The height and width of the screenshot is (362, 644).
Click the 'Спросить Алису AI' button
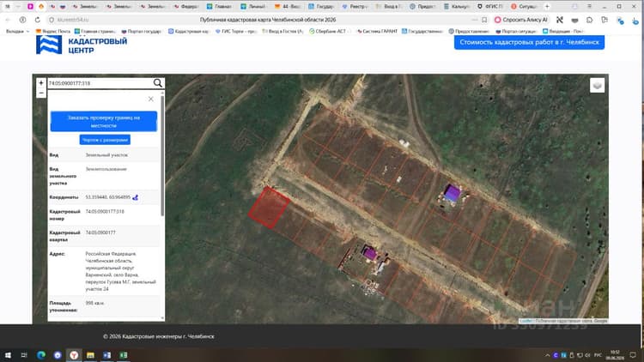(x=521, y=20)
